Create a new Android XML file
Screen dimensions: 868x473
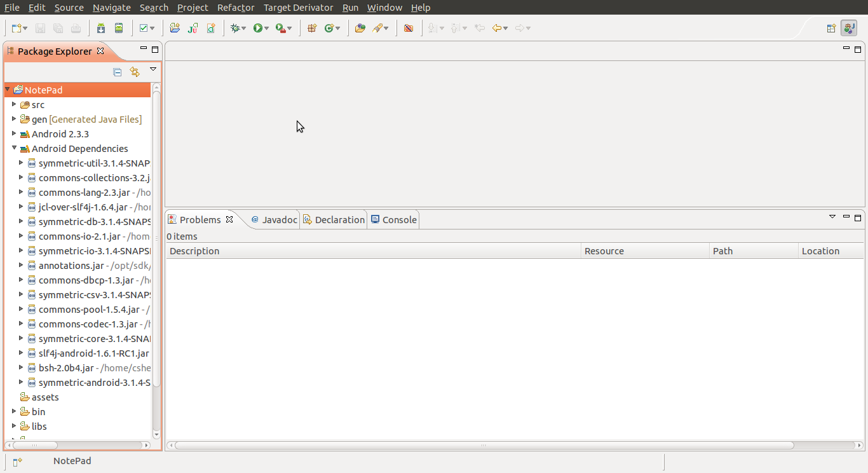click(211, 28)
